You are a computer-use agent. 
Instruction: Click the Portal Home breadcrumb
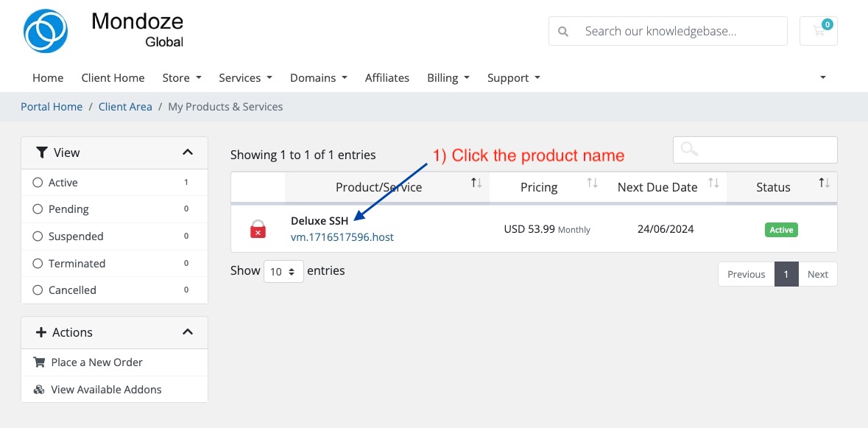(51, 106)
